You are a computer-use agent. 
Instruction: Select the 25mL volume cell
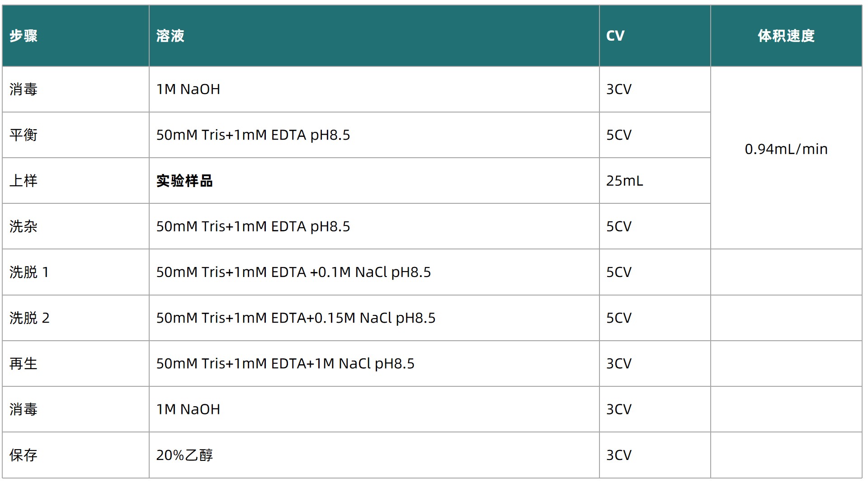point(624,181)
